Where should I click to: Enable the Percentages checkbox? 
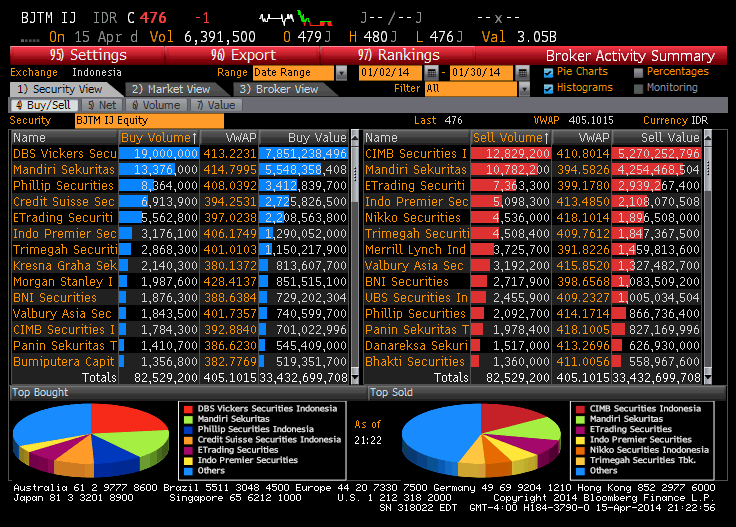click(639, 72)
